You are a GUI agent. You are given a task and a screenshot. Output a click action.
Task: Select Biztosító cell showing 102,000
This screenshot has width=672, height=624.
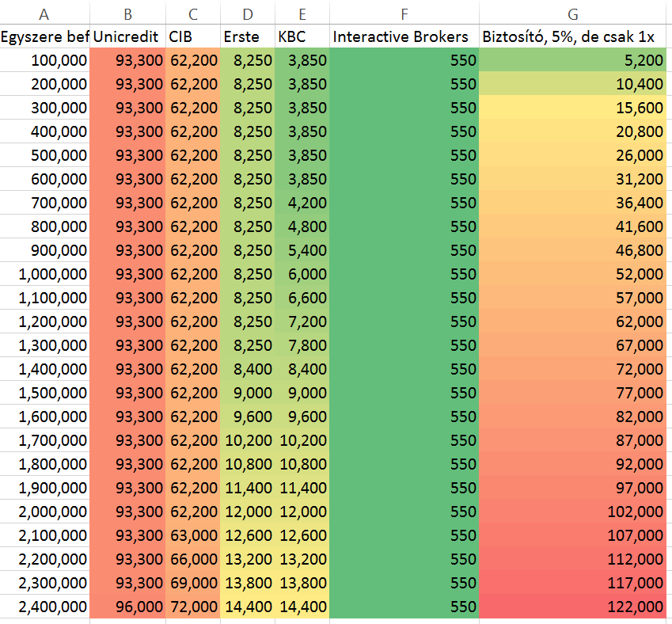click(572, 512)
